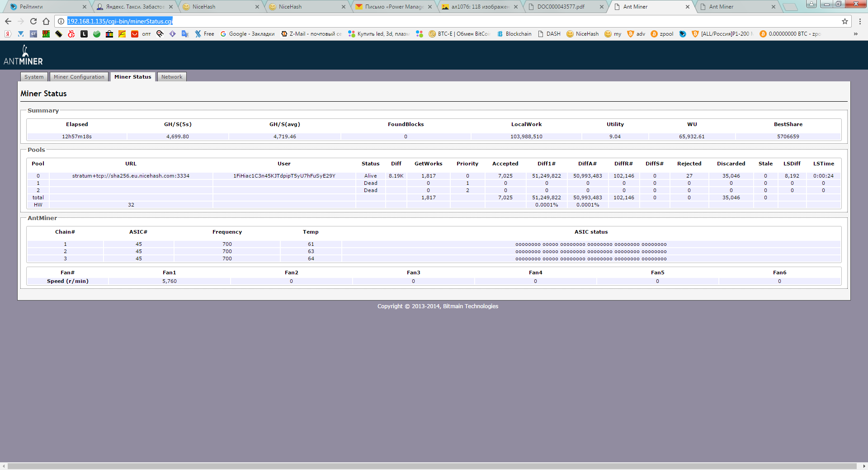Screen dimensions: 868x470
Task: Open the Google Translate bookmark icon
Action: tap(185, 34)
